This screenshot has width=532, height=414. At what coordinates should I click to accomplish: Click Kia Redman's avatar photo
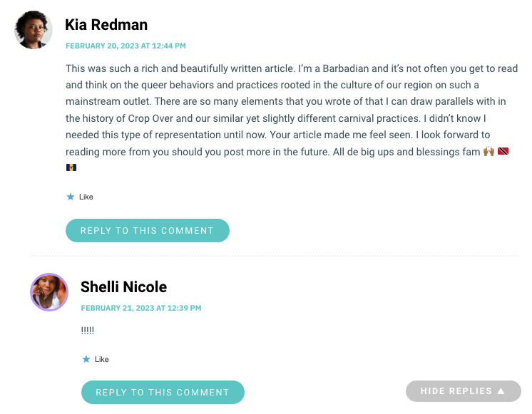click(x=34, y=30)
